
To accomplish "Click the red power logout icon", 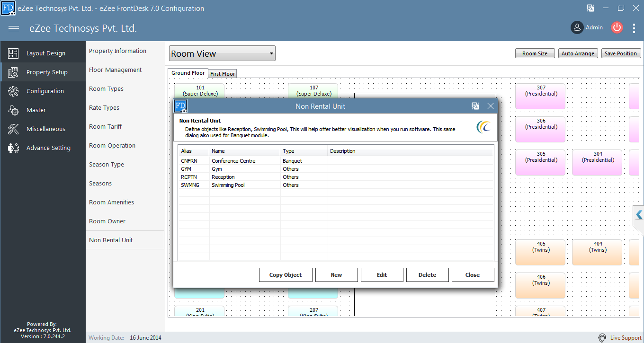I will 617,27.
